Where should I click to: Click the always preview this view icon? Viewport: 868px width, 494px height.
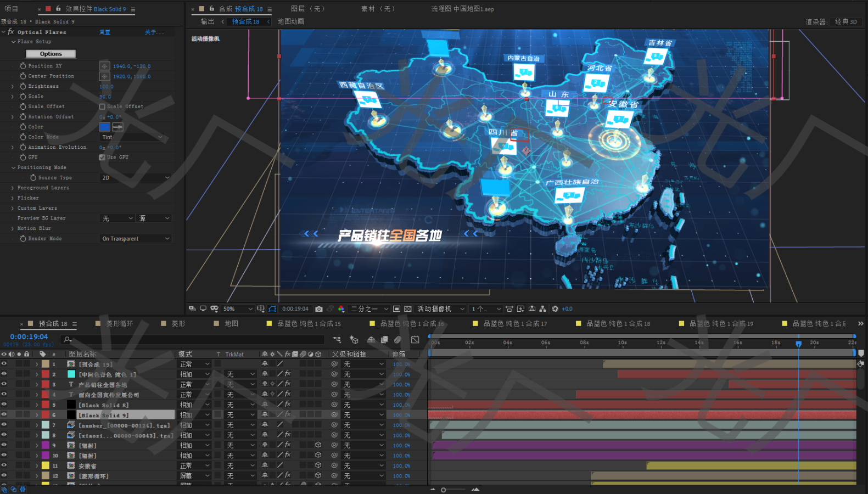coord(192,309)
